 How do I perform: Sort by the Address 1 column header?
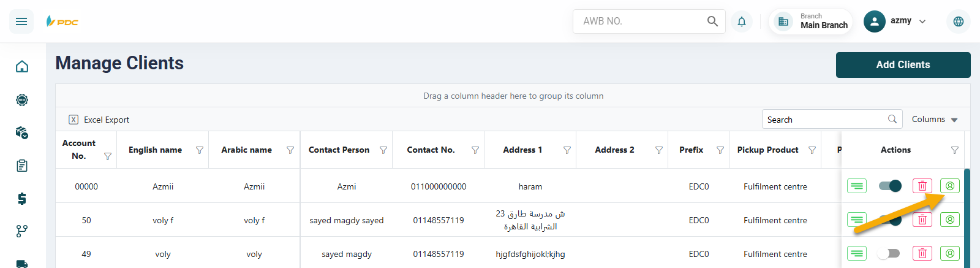[522, 150]
